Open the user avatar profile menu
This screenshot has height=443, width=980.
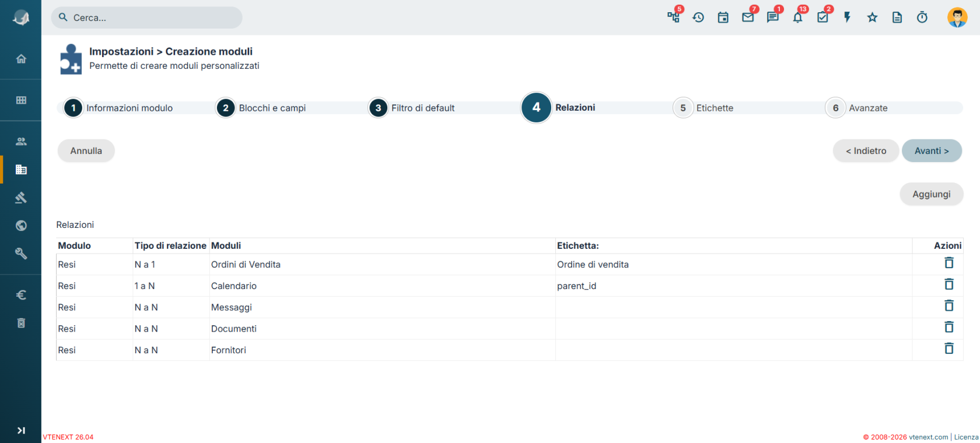click(x=957, y=17)
